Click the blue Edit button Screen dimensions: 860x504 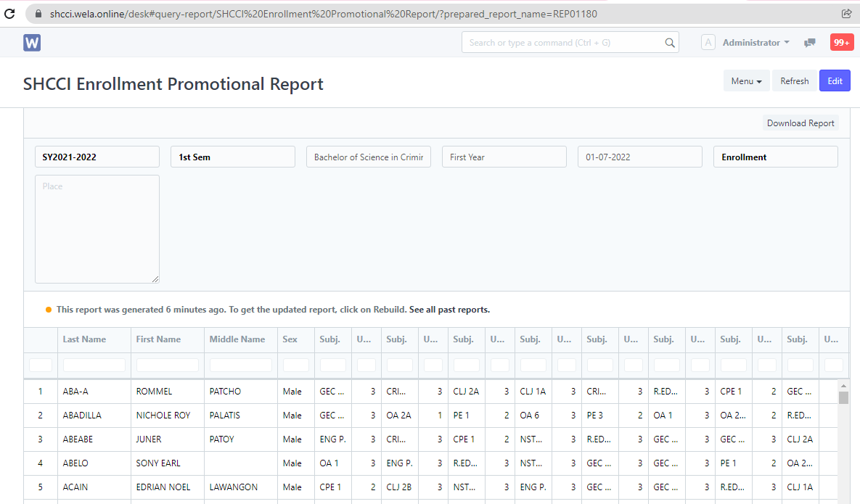click(x=835, y=81)
